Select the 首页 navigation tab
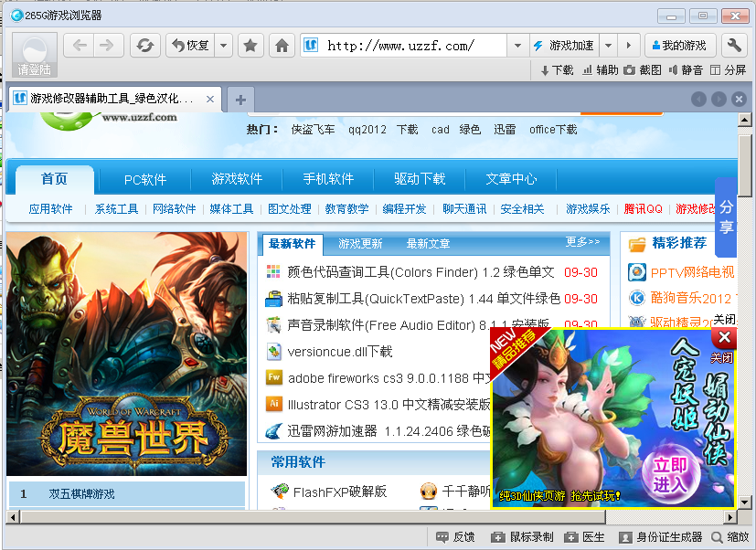This screenshot has width=756, height=550. pyautogui.click(x=55, y=179)
